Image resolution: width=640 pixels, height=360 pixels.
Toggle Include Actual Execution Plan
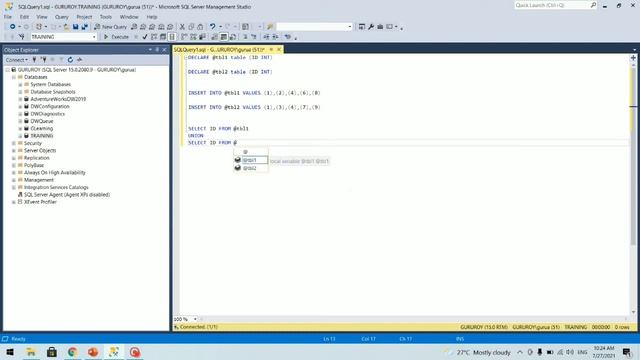(184, 37)
